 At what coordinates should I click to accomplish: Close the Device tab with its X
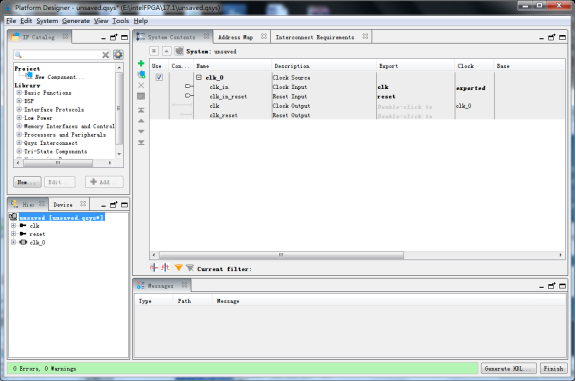click(x=83, y=204)
